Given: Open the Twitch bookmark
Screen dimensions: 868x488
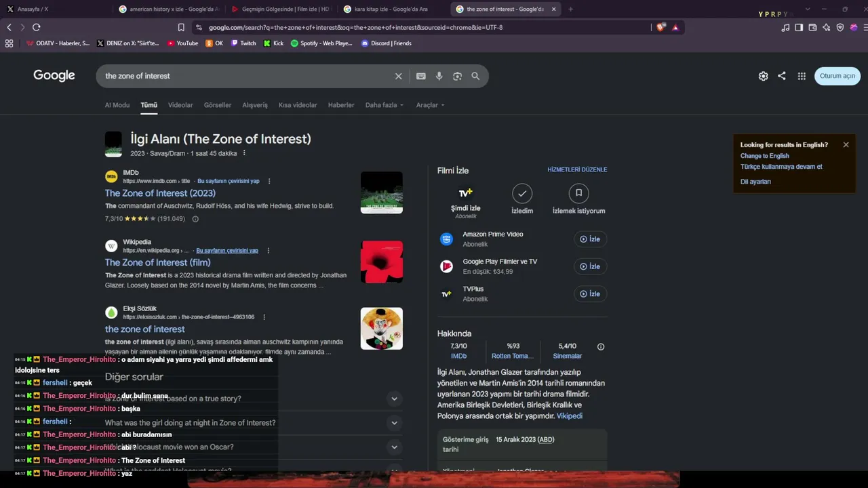Looking at the screenshot, I should click(x=243, y=43).
